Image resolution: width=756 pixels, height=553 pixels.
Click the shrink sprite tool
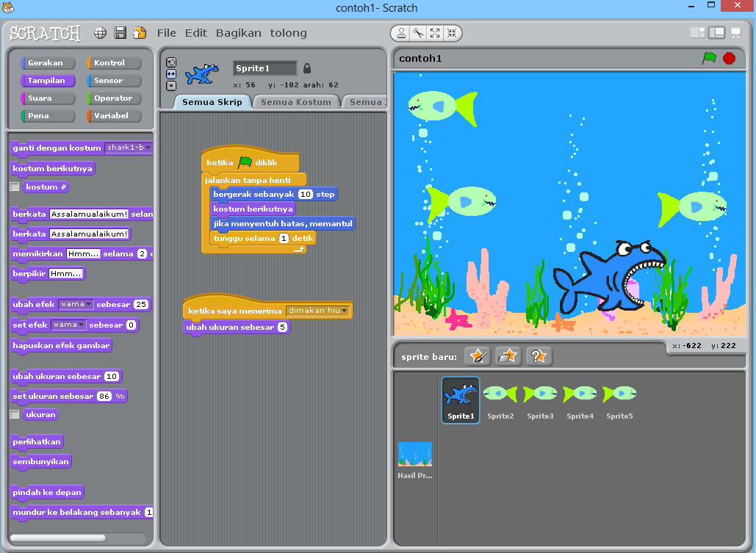click(453, 33)
